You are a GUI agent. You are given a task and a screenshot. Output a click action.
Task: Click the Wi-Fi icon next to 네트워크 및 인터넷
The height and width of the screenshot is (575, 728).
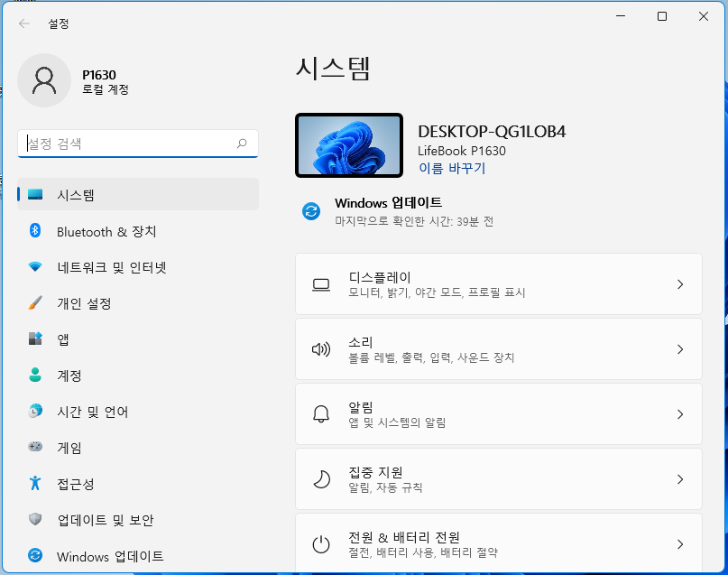point(35,266)
